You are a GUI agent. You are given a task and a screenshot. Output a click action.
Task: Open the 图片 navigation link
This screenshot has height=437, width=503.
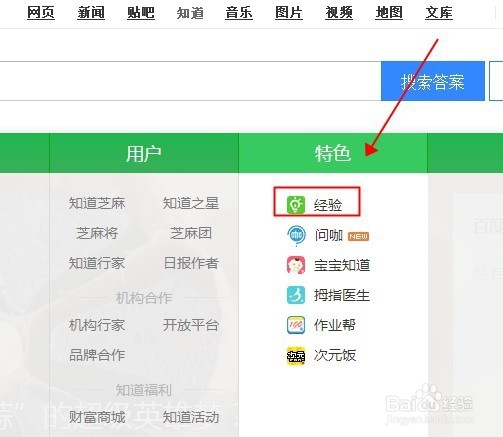289,13
